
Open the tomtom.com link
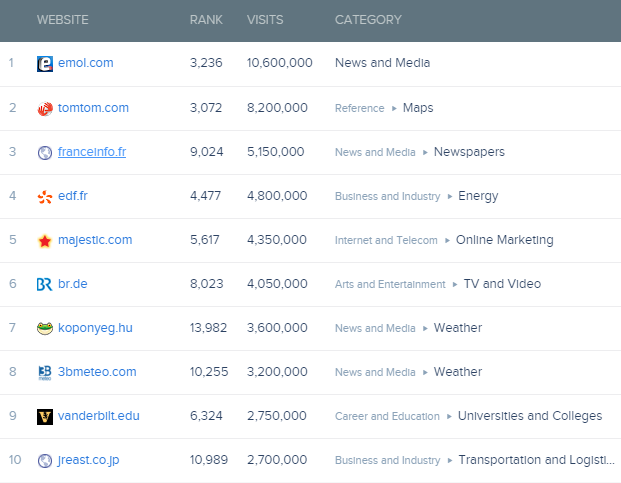tap(93, 108)
